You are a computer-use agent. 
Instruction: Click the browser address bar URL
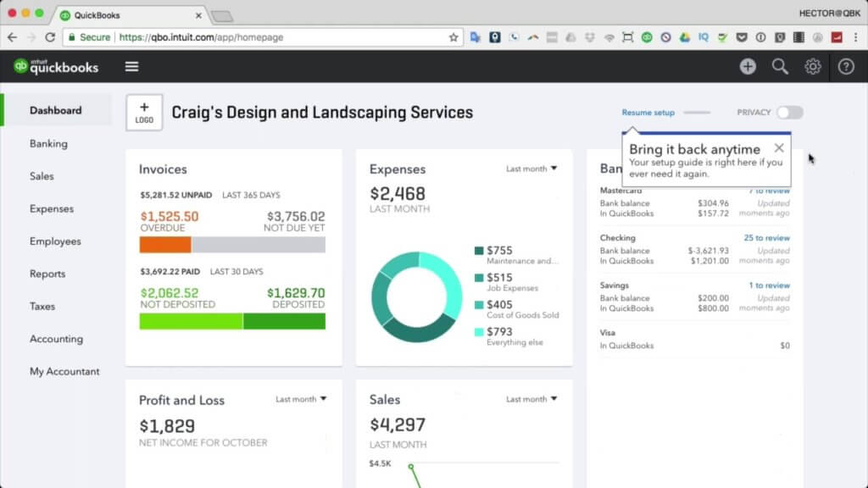(202, 37)
